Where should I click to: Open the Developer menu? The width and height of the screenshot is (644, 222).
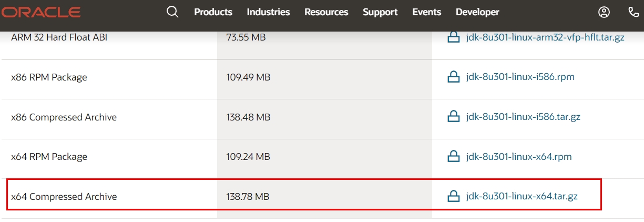click(477, 12)
